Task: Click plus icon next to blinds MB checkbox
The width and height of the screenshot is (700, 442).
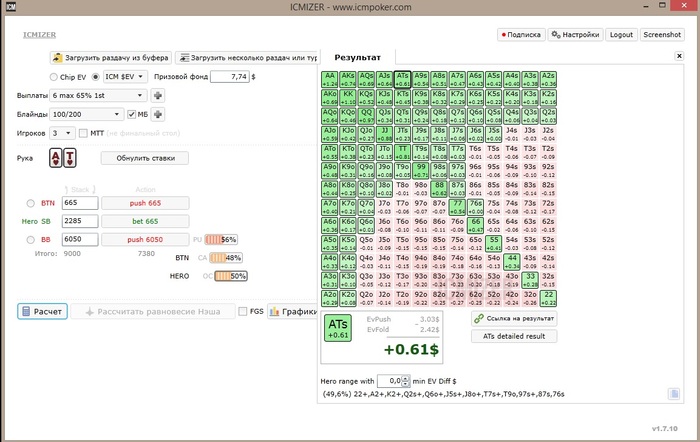Action: coord(158,114)
